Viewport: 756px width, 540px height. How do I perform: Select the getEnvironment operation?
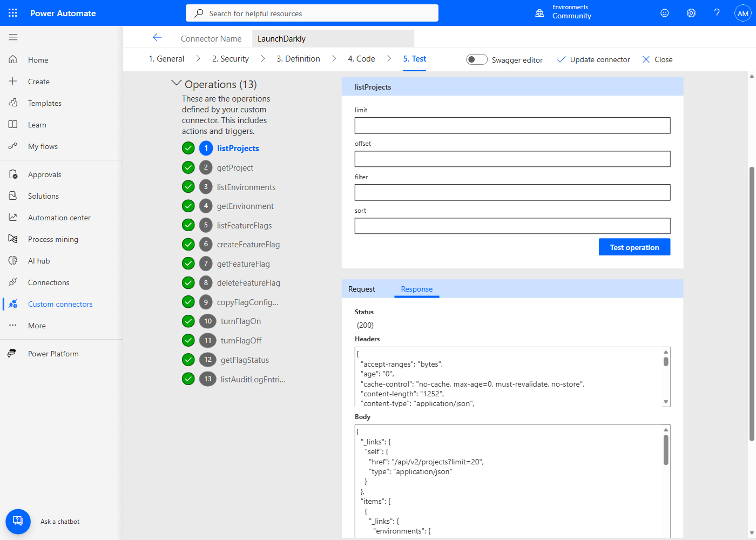coord(245,206)
